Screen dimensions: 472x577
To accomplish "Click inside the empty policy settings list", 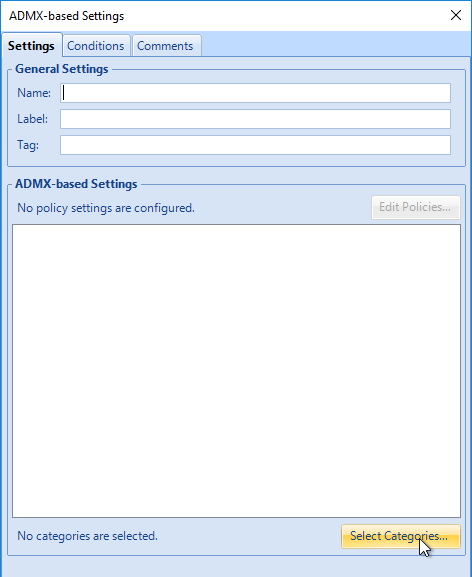I will tap(236, 371).
